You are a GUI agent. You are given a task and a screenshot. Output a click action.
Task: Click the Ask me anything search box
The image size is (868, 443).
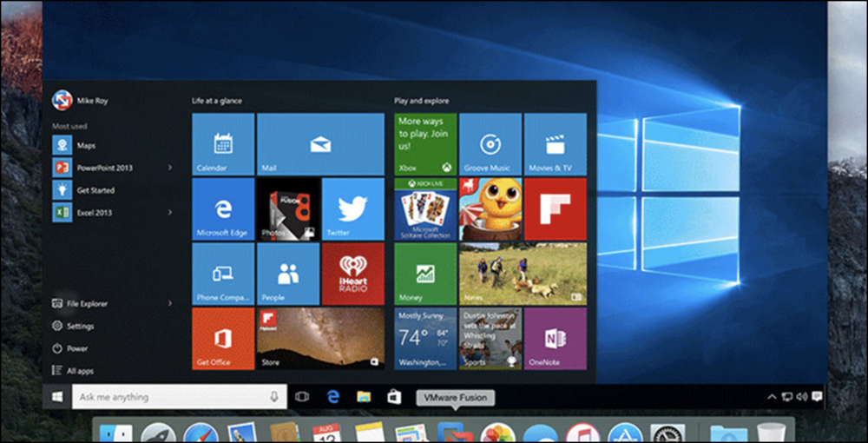[x=180, y=396]
